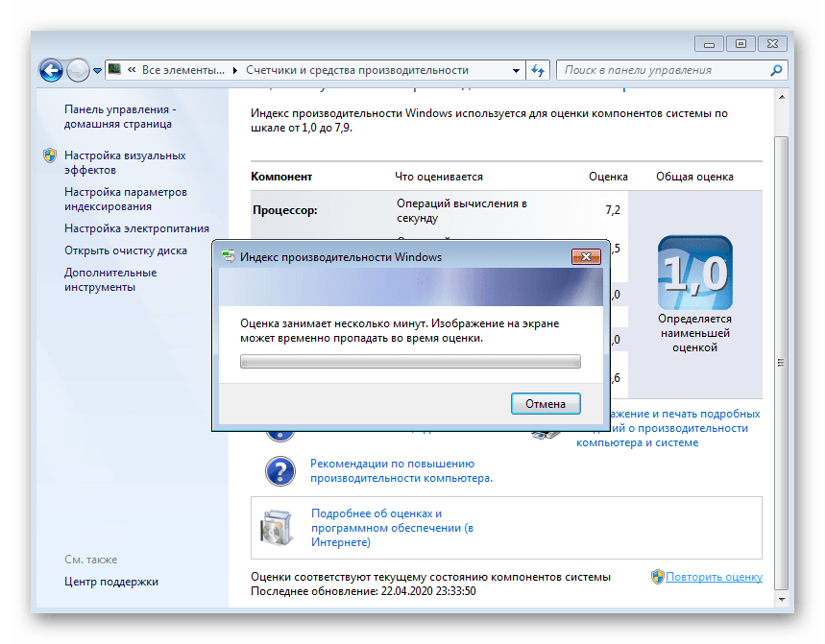Screen dimensions: 825x644
Task: Click the assessment progress bar
Action: (x=410, y=361)
